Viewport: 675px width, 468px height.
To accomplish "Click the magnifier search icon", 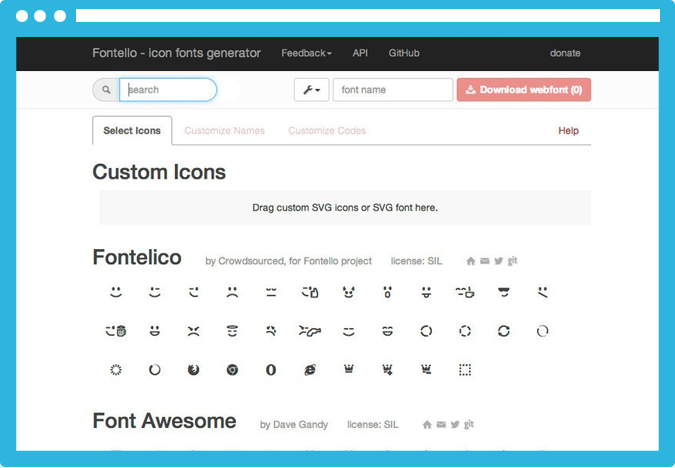I will click(106, 90).
